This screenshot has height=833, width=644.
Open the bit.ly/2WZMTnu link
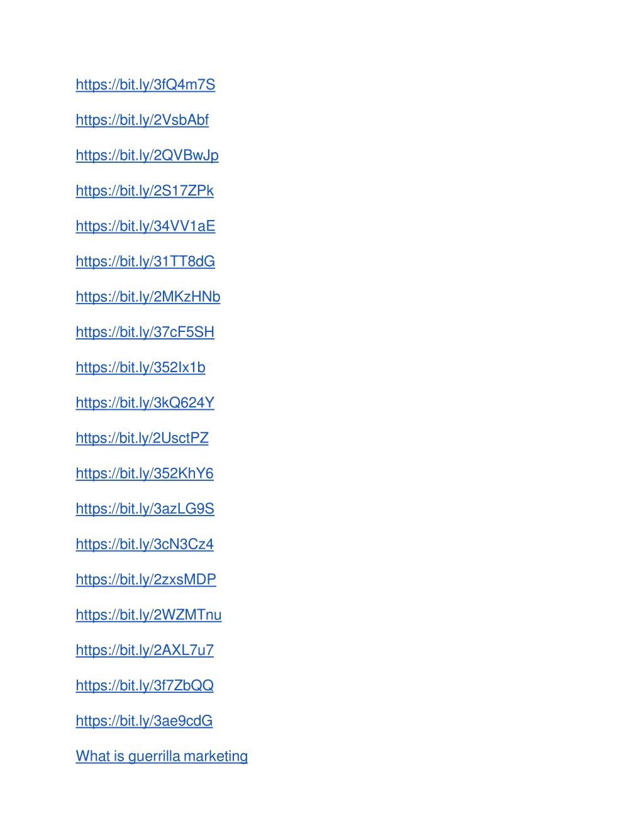tap(149, 615)
